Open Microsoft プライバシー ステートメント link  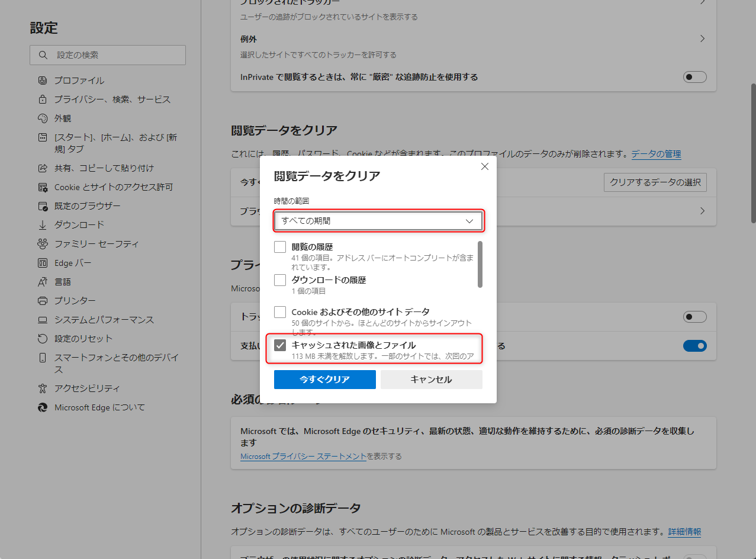[x=304, y=457]
